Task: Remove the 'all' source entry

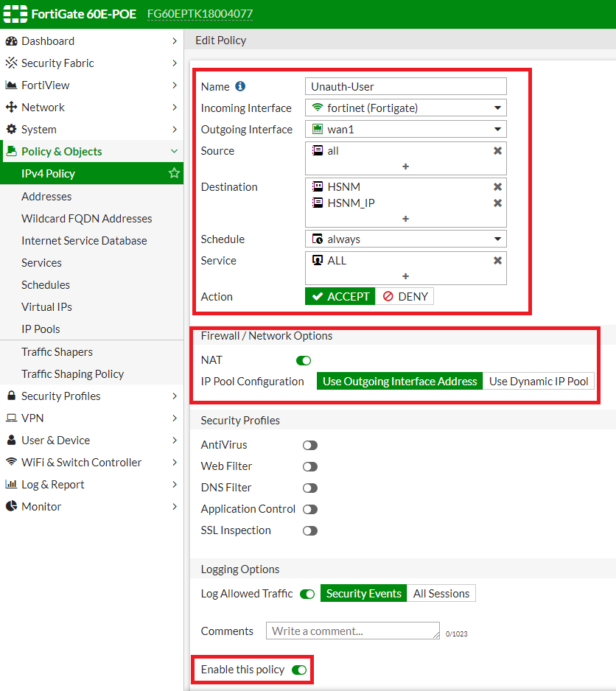Action: coord(497,151)
